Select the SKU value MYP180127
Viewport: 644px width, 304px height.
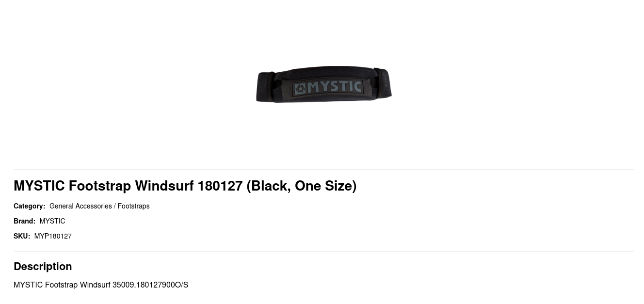point(53,236)
